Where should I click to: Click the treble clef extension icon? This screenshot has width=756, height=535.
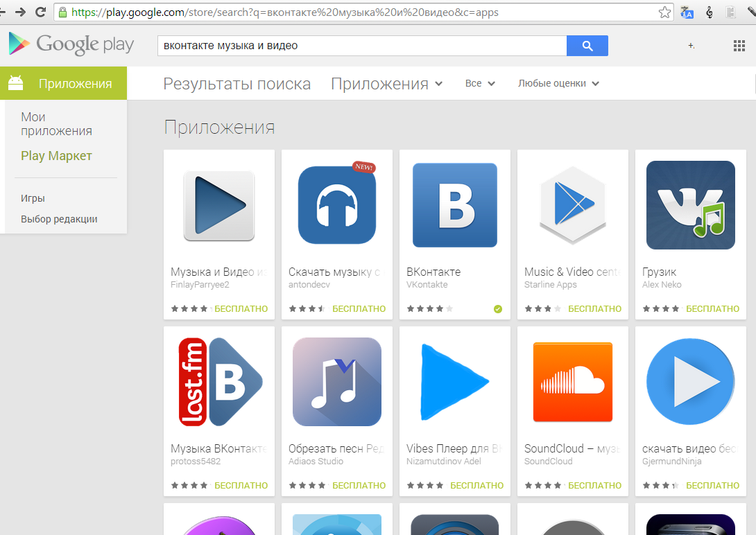point(710,12)
